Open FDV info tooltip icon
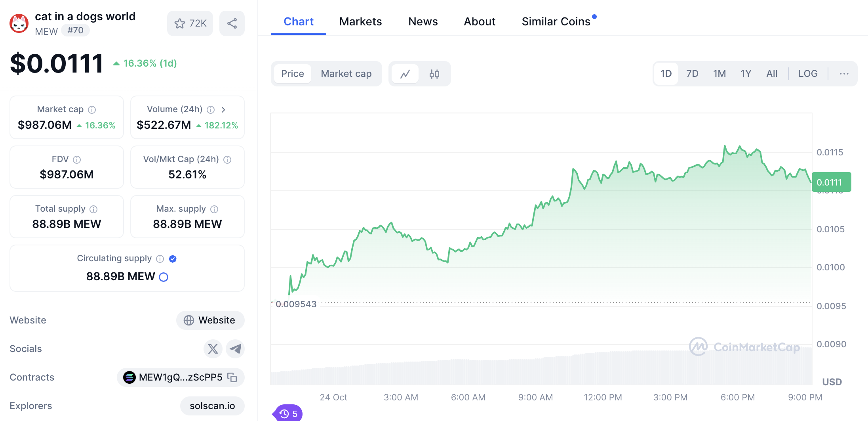Viewport: 868px width, 421px height. point(77,159)
